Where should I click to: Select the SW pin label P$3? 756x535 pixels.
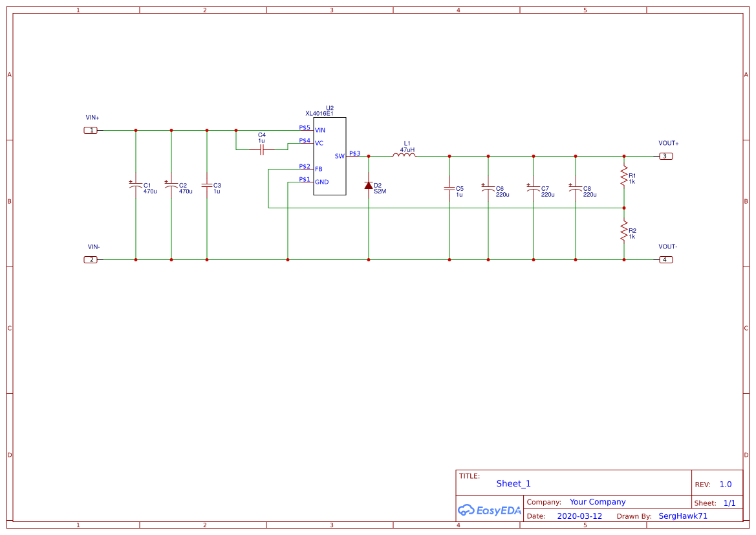pos(354,153)
